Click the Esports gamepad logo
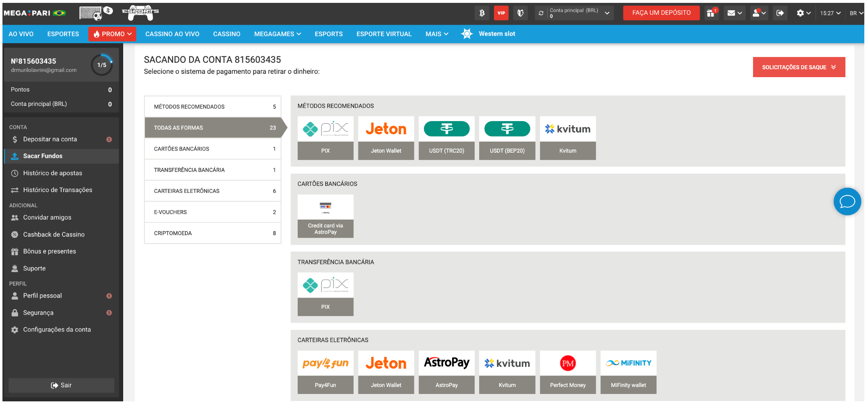 [140, 13]
